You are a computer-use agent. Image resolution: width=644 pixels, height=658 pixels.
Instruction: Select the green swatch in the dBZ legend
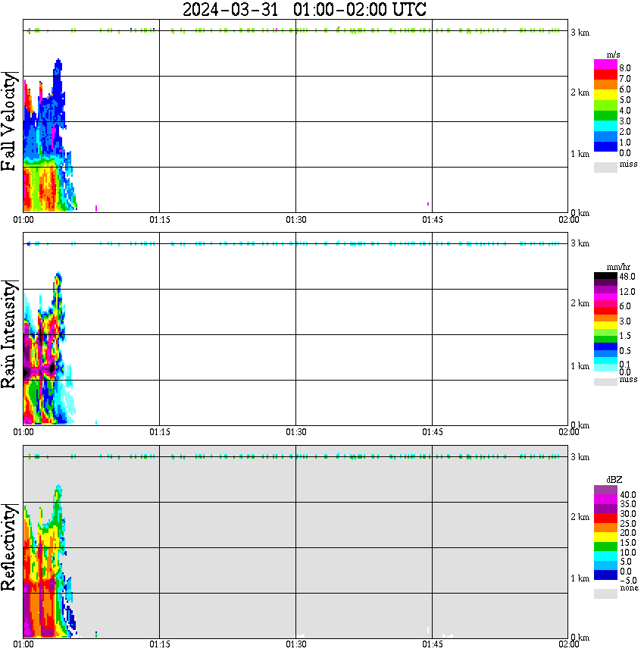(x=605, y=547)
